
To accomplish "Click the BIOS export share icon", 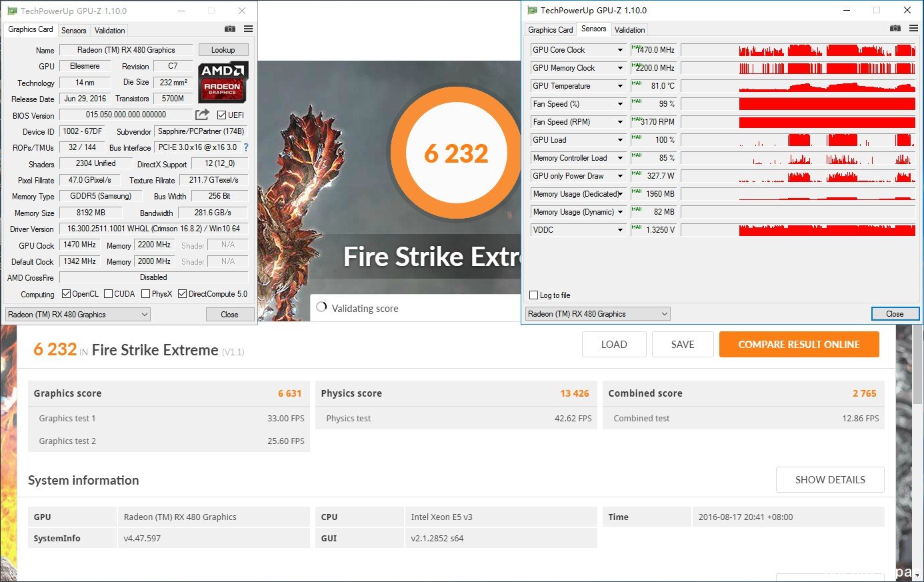I will pyautogui.click(x=203, y=114).
